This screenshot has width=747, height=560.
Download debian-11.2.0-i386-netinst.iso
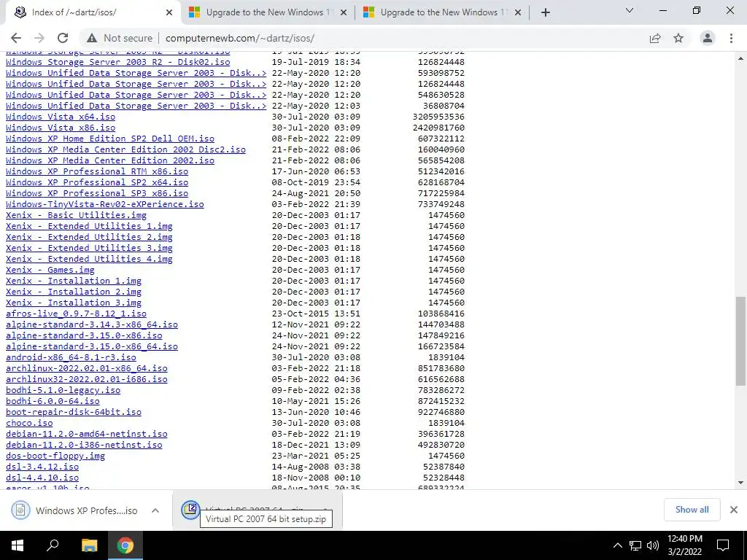click(x=84, y=446)
